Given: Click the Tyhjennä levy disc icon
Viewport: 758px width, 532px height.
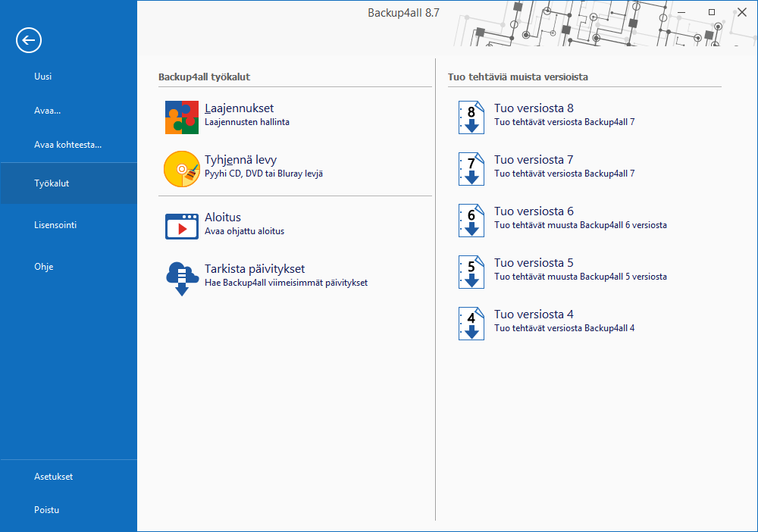Looking at the screenshot, I should point(182,169).
